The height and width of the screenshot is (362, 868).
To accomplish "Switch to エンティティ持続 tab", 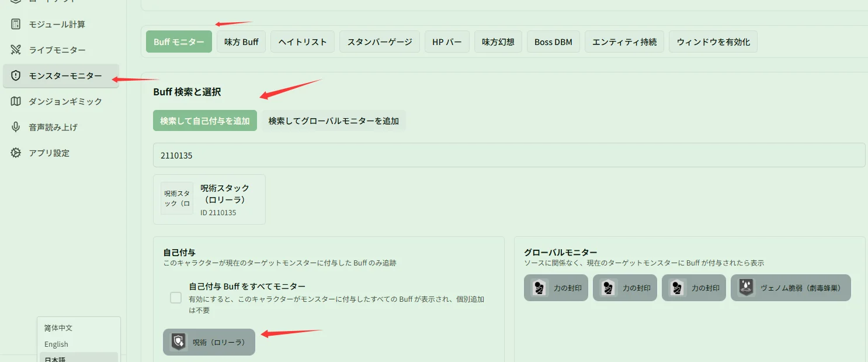I will (x=624, y=42).
